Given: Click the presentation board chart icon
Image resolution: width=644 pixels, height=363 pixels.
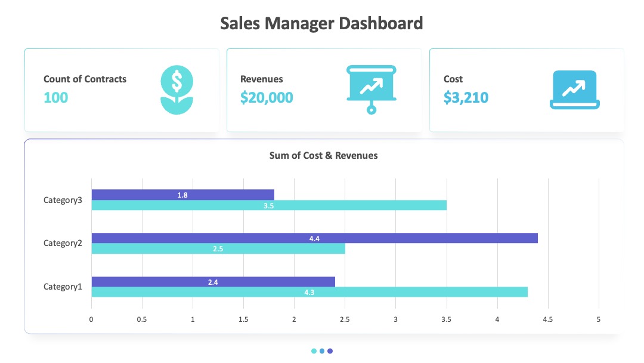Looking at the screenshot, I should click(371, 90).
